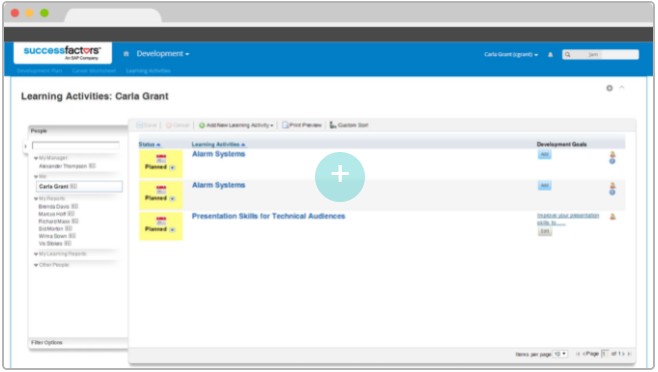Click the Custom Sort toolbar icon
Screen dimensions: 658x372
[333, 125]
